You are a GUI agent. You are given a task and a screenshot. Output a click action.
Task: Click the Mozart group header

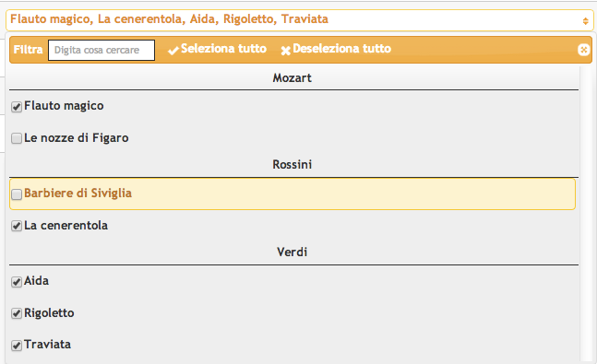[292, 78]
